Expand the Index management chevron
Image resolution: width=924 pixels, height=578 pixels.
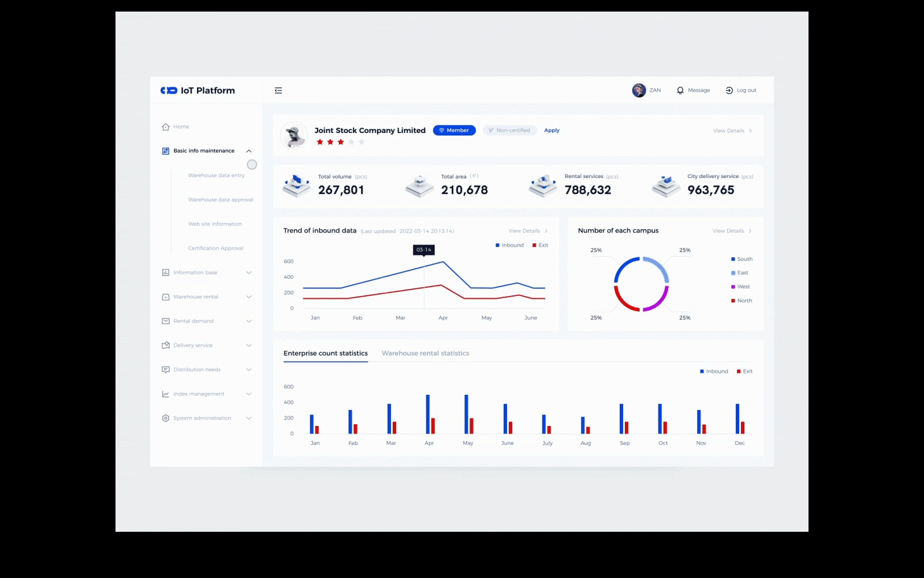(x=249, y=394)
